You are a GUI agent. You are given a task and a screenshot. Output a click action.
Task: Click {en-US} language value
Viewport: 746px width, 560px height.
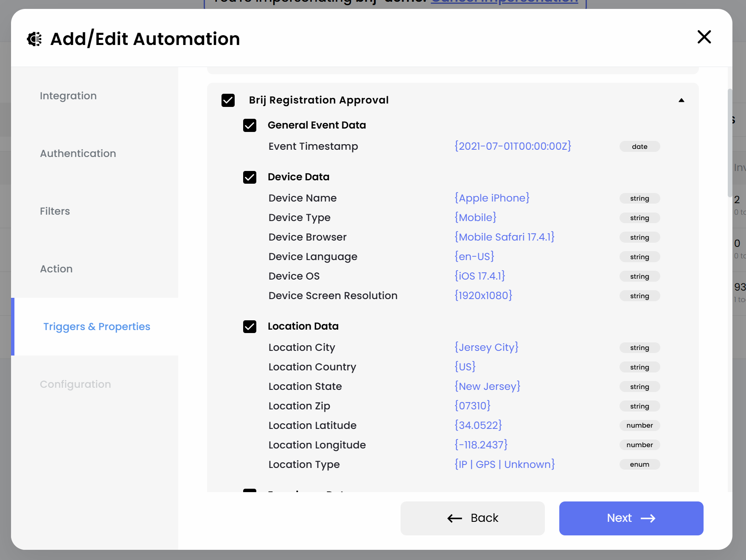pyautogui.click(x=474, y=257)
